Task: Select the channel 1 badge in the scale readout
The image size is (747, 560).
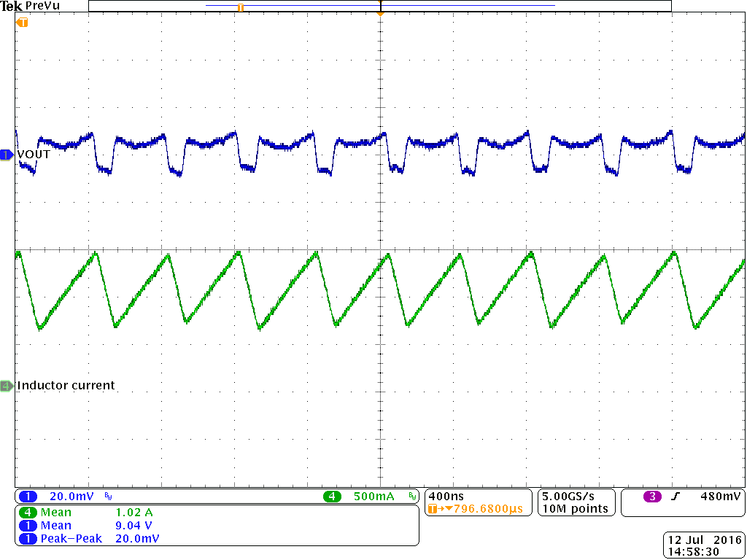Action: click(x=28, y=497)
